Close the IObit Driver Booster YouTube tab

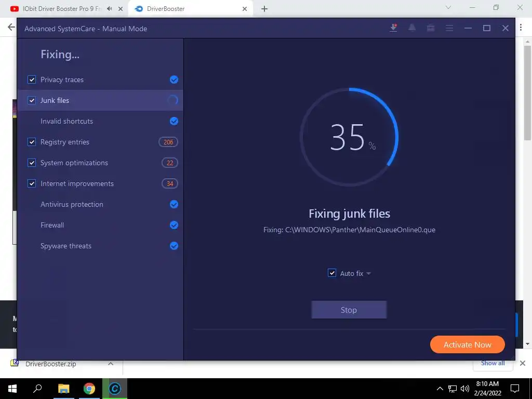pyautogui.click(x=121, y=9)
